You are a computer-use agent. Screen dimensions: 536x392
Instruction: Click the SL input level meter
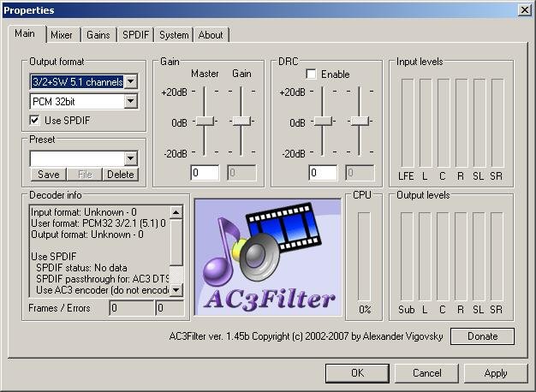click(479, 123)
